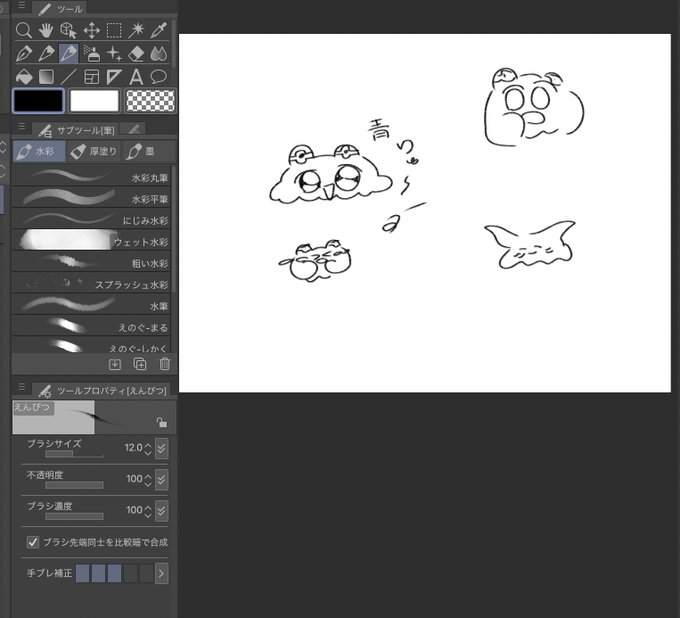The height and width of the screenshot is (618, 680).
Task: Toggle the tool property lock icon
Action: coord(162,422)
